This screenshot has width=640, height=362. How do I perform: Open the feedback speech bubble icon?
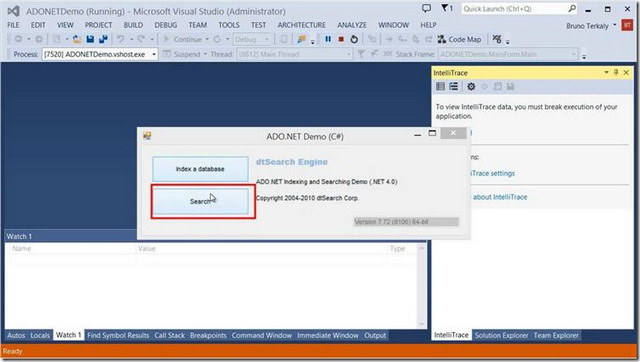click(x=426, y=8)
